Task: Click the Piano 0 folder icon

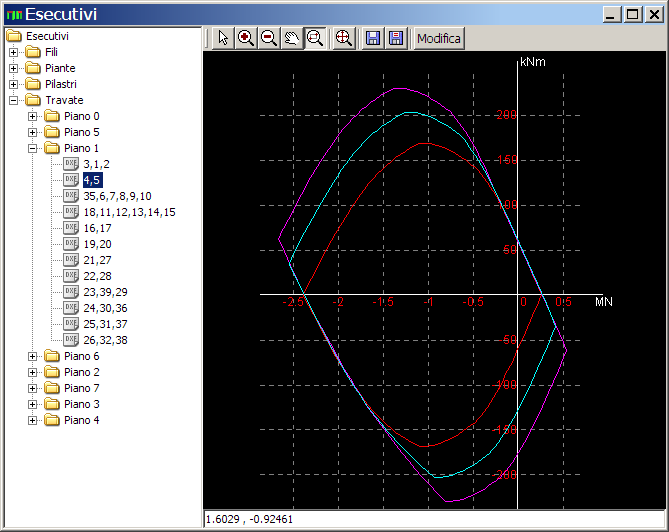Action: pos(52,116)
